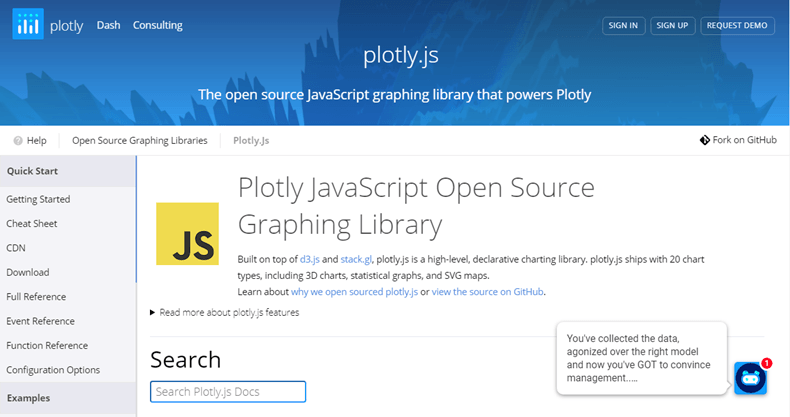Click the Plotly logo icon

coord(27,25)
